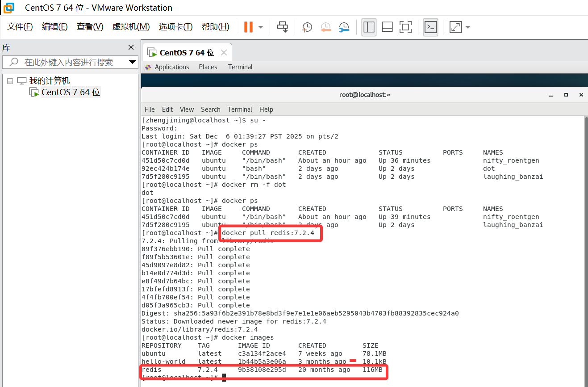The width and height of the screenshot is (588, 387).
Task: Revert to the previous snapshot icon
Action: (325, 27)
